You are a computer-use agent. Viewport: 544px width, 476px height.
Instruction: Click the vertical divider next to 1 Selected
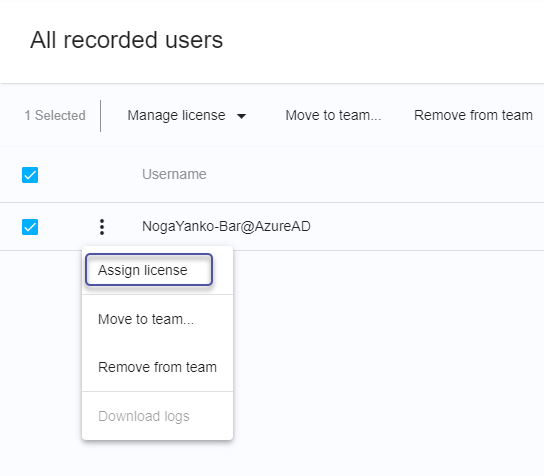101,116
